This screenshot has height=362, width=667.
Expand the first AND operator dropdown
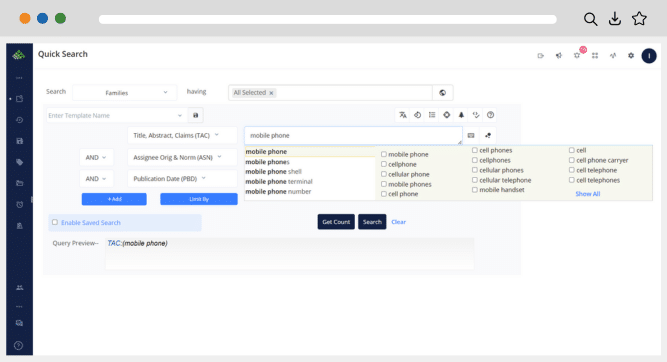(96, 157)
